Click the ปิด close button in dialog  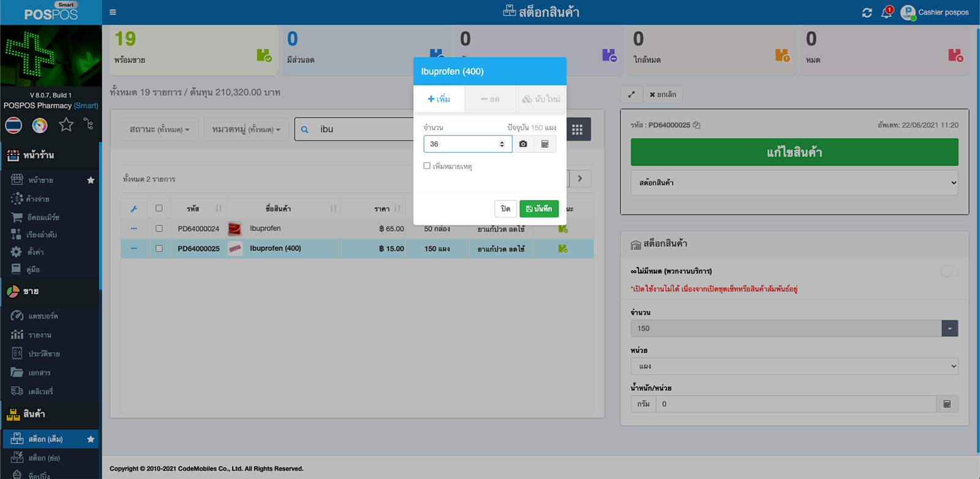coord(505,209)
